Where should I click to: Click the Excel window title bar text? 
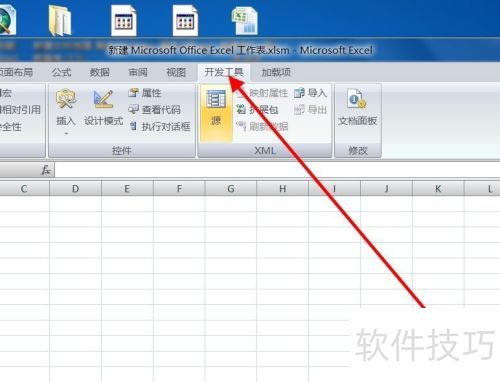click(x=241, y=50)
